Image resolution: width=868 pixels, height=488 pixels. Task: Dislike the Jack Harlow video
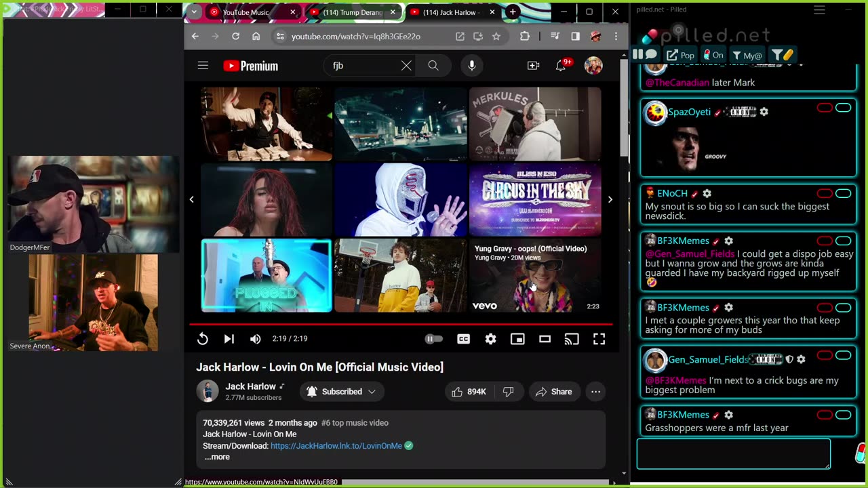pyautogui.click(x=509, y=392)
